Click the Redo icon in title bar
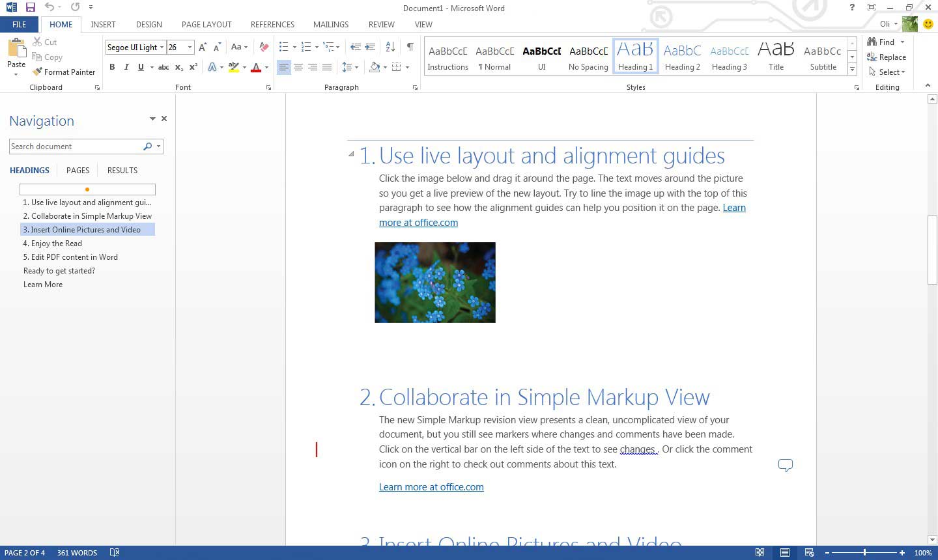The image size is (938, 560). [x=75, y=7]
